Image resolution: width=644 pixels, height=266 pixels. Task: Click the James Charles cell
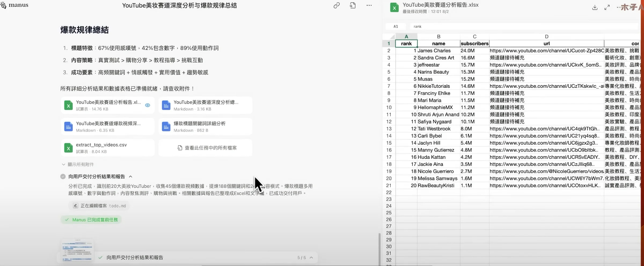[x=439, y=51]
